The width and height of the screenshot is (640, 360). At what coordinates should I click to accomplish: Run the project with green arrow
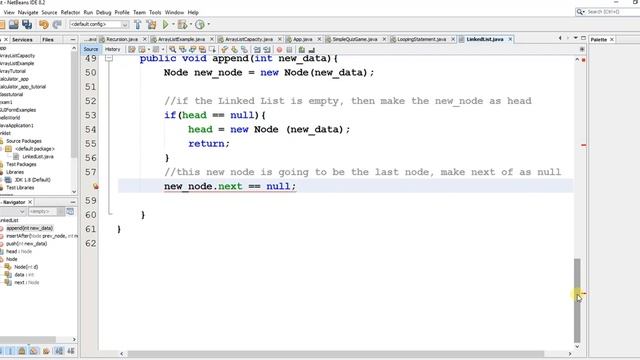(x=165, y=24)
